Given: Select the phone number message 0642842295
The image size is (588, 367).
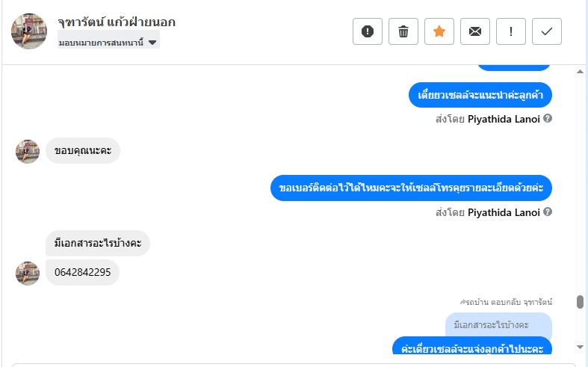Looking at the screenshot, I should 82,272.
